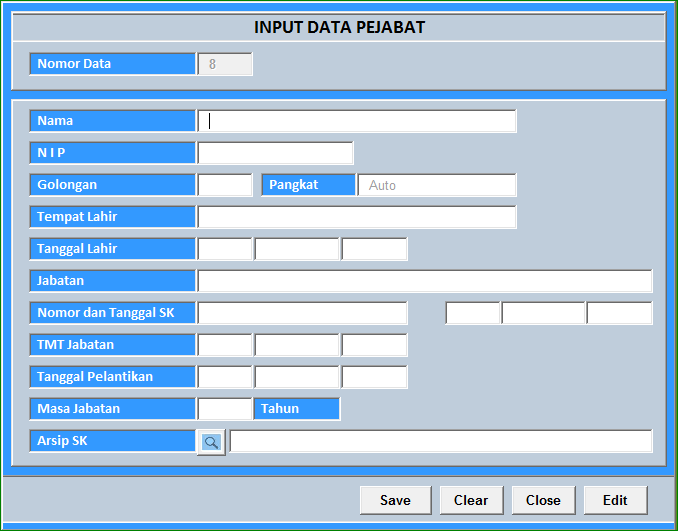Click the N I P label

pos(112,153)
